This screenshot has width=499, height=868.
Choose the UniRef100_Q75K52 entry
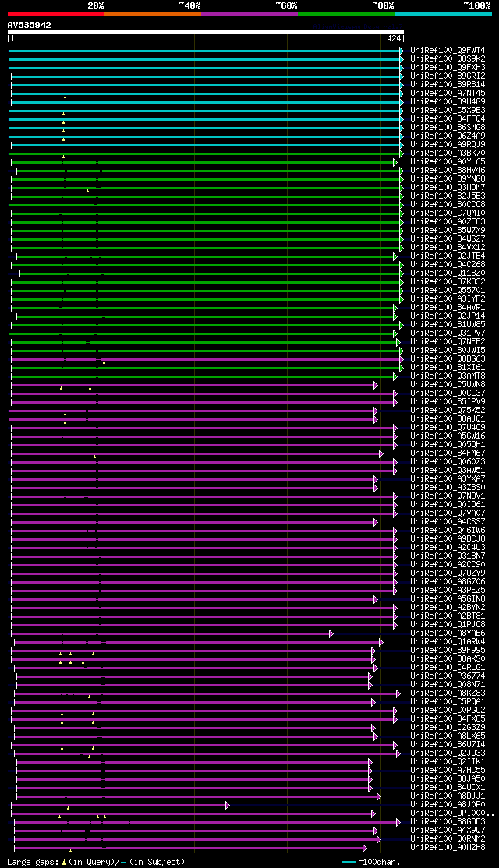coord(448,410)
